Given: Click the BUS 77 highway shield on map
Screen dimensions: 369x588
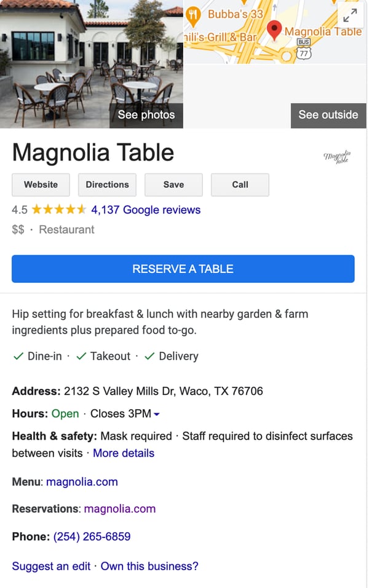Looking at the screenshot, I should click(303, 49).
